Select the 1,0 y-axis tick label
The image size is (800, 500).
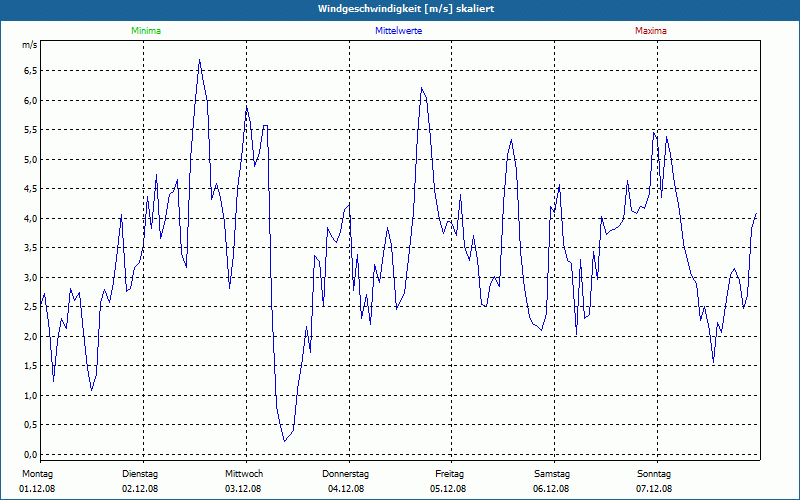point(30,395)
